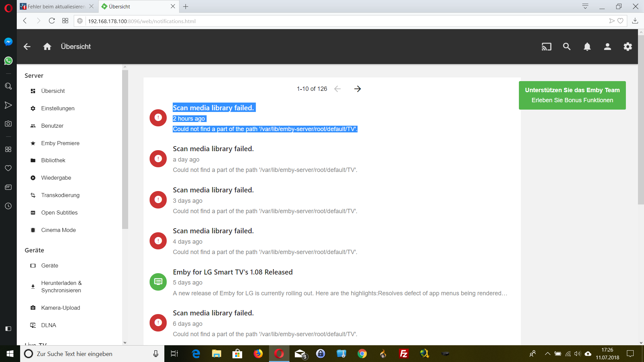Open the cast to device icon

pos(546,47)
